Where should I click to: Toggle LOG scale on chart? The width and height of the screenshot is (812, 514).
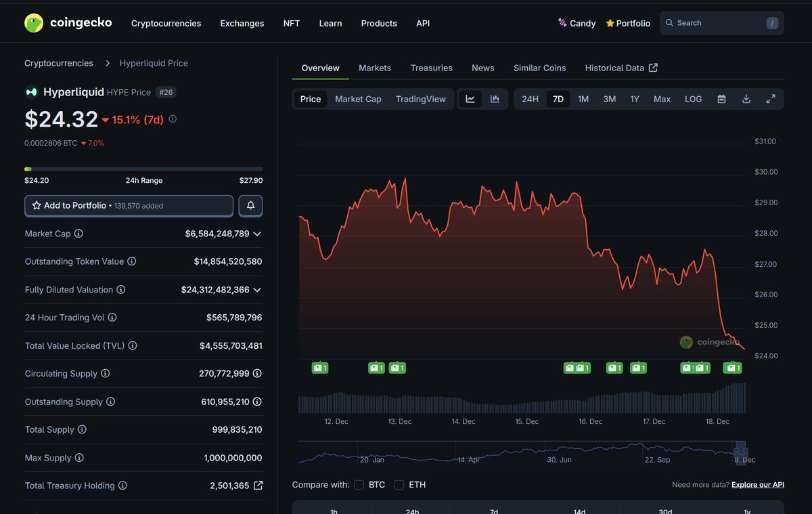pos(693,99)
